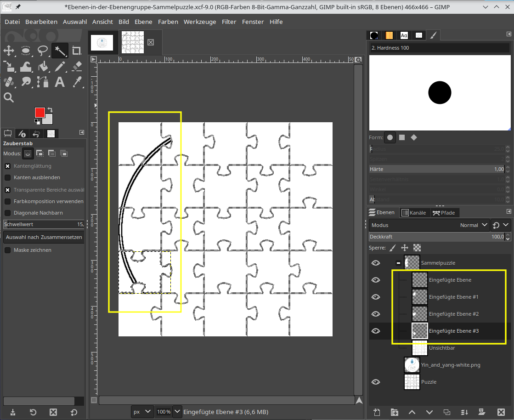Select the Color Picker eyedropper tool
This screenshot has height=420, width=514.
pos(77,82)
